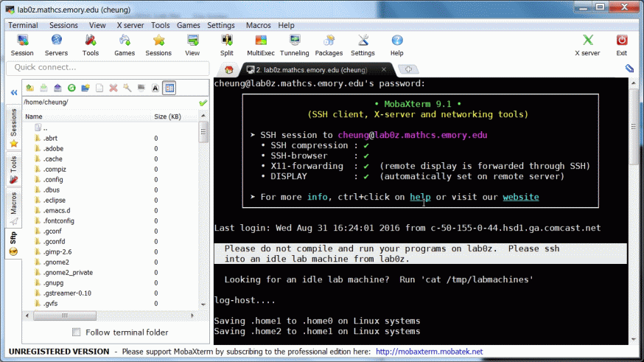Image resolution: width=644 pixels, height=362 pixels.
Task: Go to parent directory in SFTP toolbar
Action: click(29, 88)
